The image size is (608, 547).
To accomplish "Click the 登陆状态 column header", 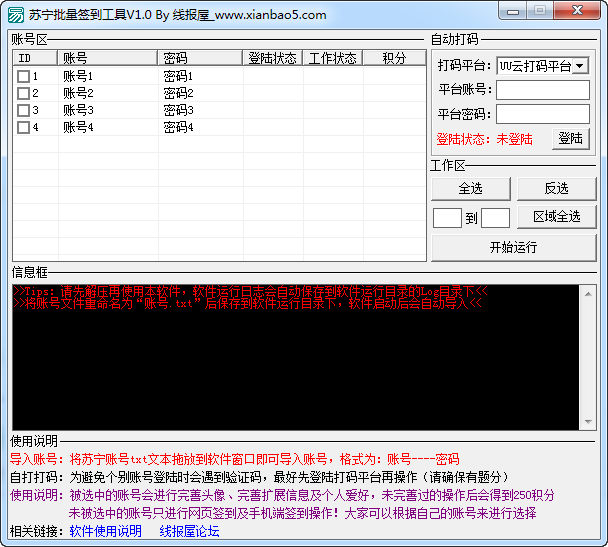I will coord(273,58).
